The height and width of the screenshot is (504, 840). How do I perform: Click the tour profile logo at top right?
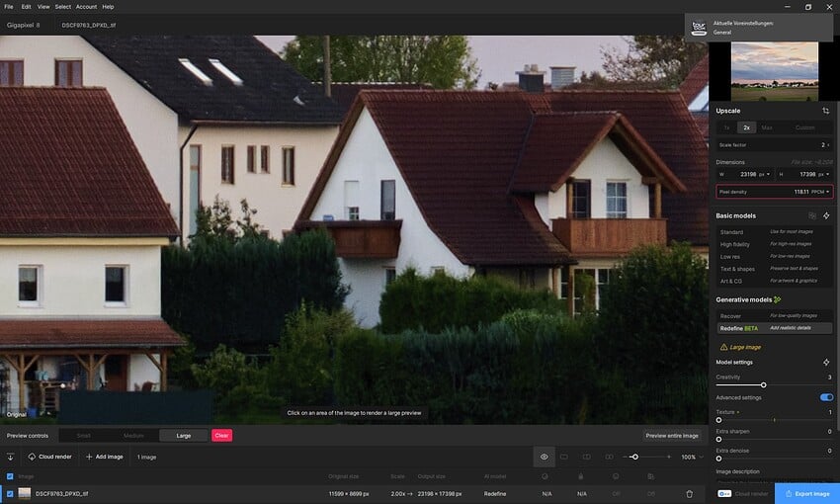[699, 28]
